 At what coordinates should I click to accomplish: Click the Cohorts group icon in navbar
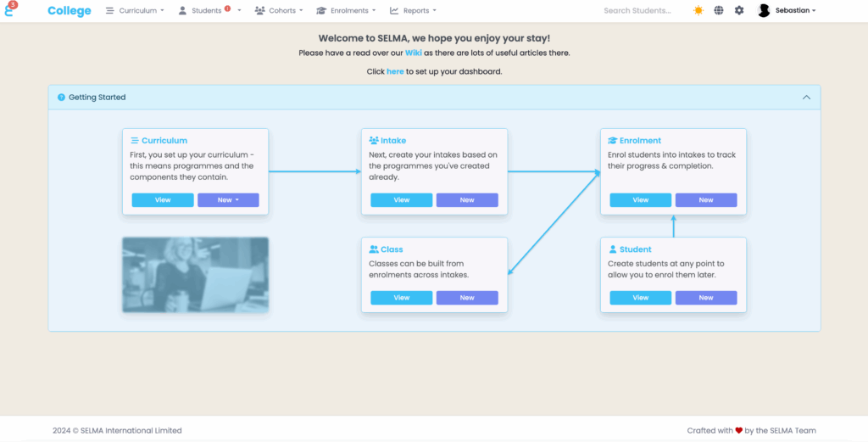[x=259, y=10]
